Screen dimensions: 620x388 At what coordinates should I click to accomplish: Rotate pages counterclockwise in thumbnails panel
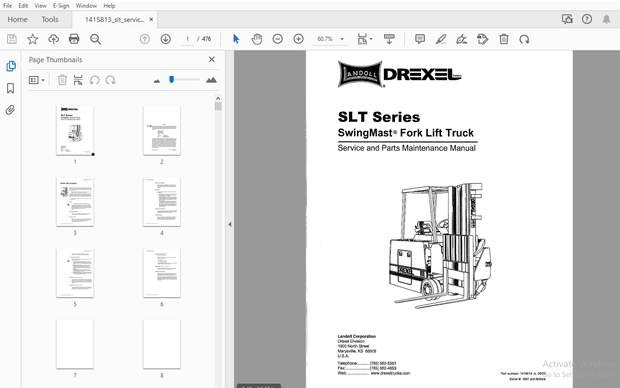click(x=95, y=80)
